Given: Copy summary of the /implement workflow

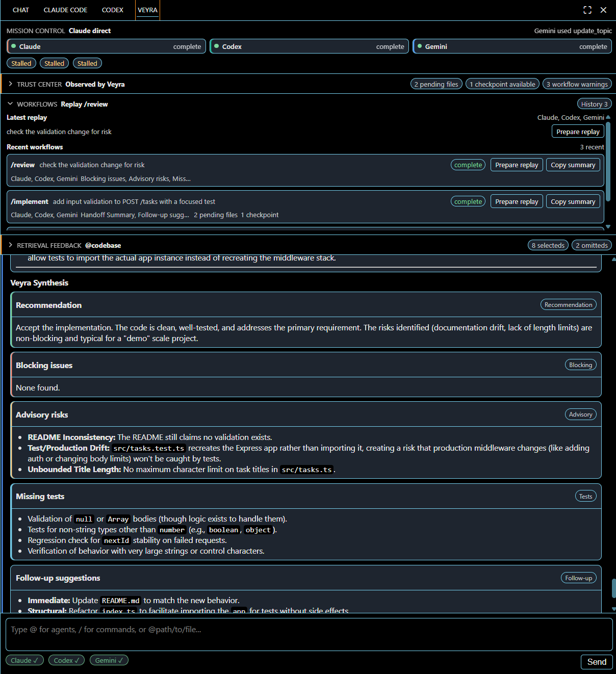Looking at the screenshot, I should (573, 201).
